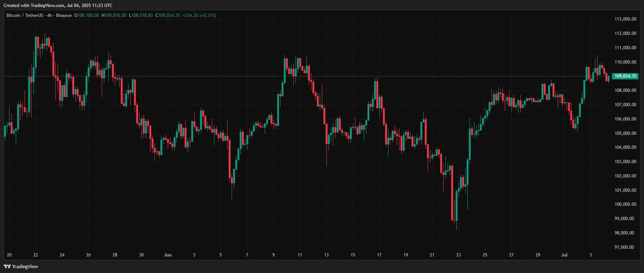Click the low value L108,518.83
The height and width of the screenshot is (273, 644).
[x=141, y=15]
